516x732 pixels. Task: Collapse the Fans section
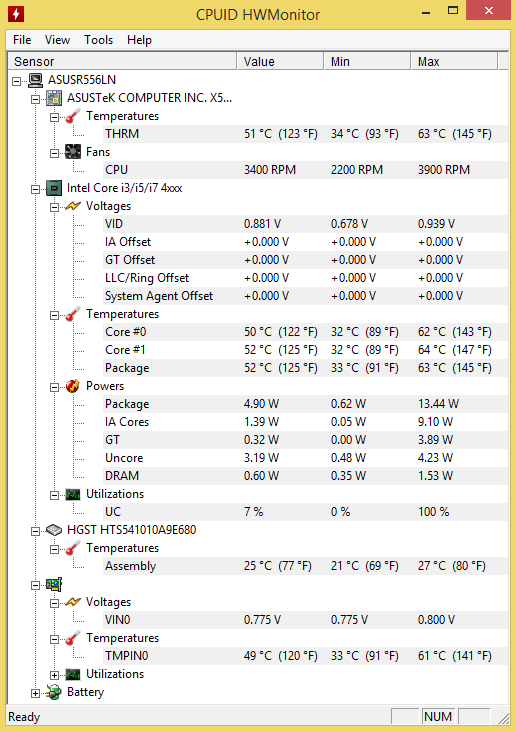click(x=55, y=153)
